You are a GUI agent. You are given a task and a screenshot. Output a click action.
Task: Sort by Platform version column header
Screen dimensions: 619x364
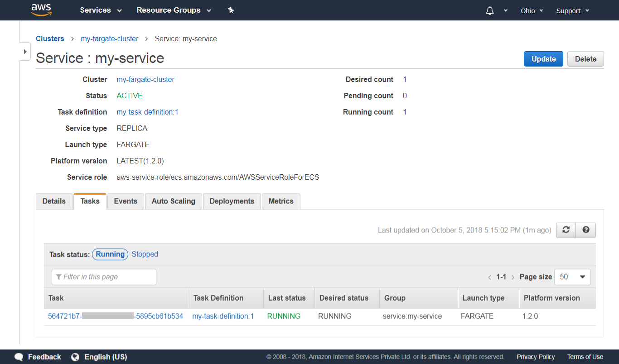557,298
